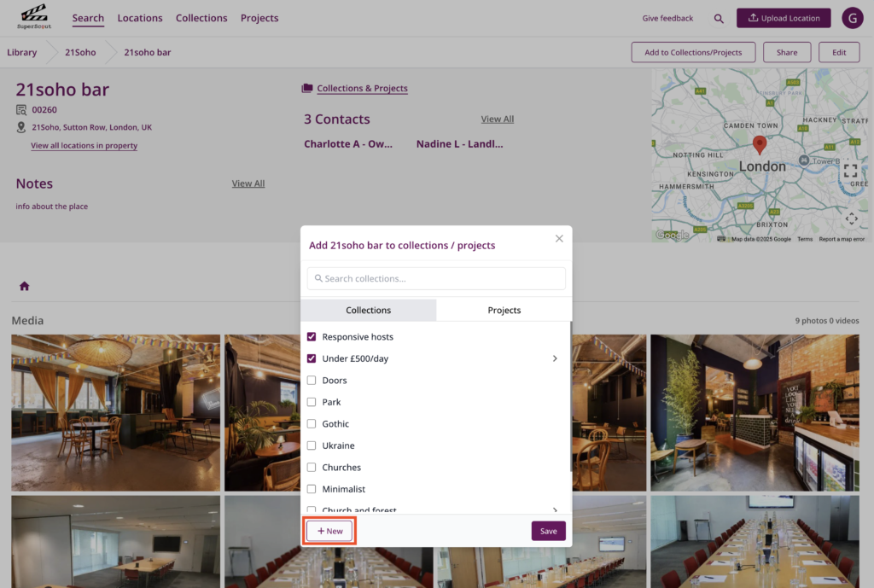
Task: Uncheck the Under £500/day collection
Action: 312,358
